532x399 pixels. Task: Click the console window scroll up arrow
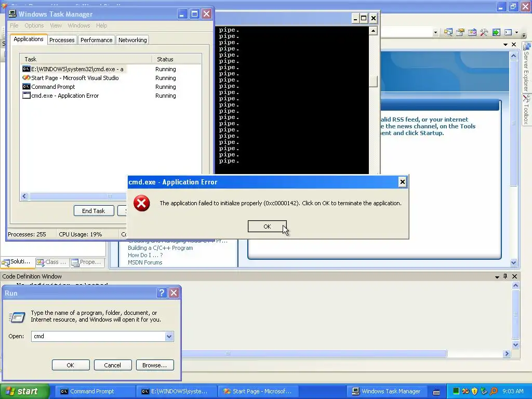point(373,31)
